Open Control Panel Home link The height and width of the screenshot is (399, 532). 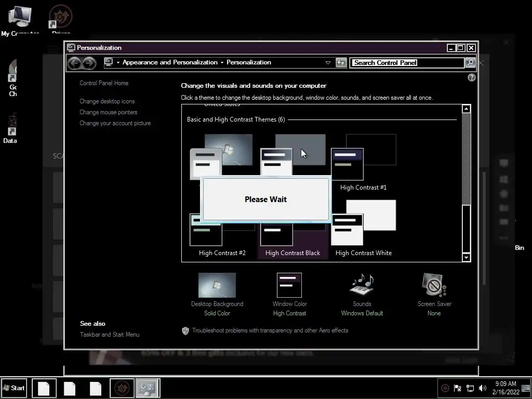tap(104, 83)
